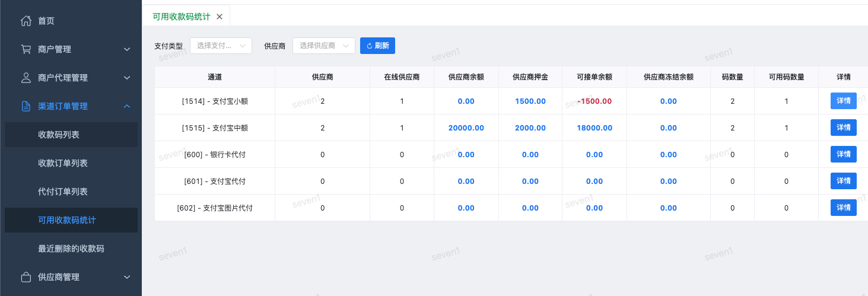The image size is (868, 296).
Task: Click the [1514] - 支付宝小额 cell
Action: 215,101
